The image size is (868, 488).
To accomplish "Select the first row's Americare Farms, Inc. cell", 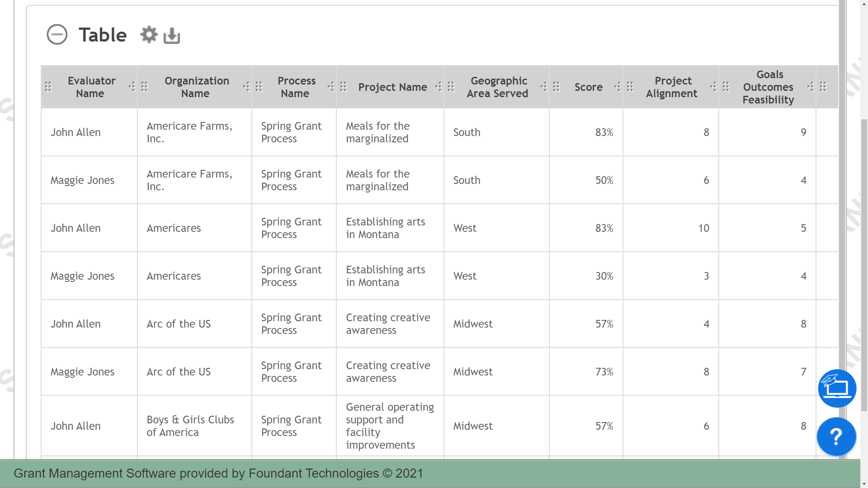I will point(194,132).
